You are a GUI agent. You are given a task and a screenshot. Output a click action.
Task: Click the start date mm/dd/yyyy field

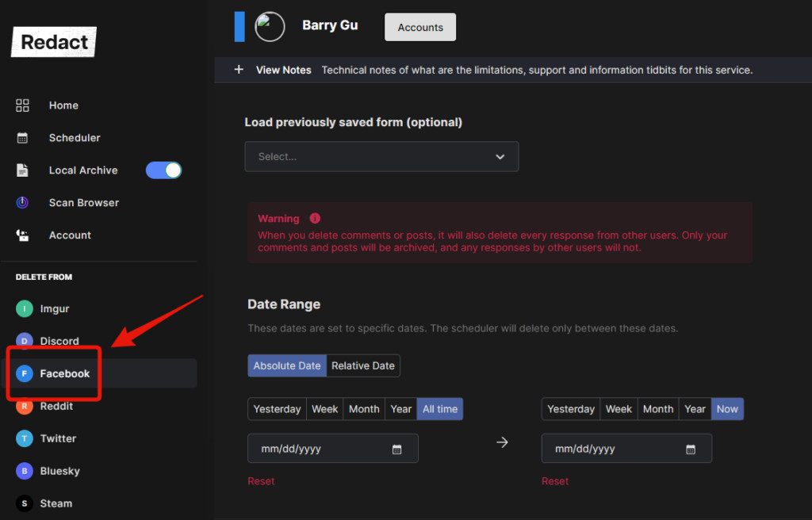[333, 449]
